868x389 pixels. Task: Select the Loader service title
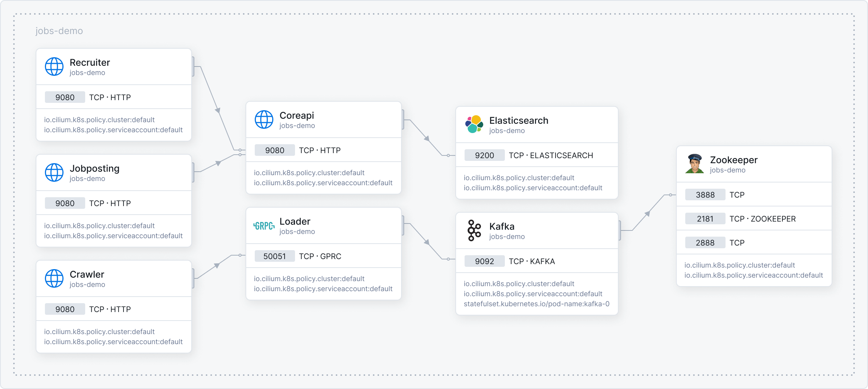(295, 221)
